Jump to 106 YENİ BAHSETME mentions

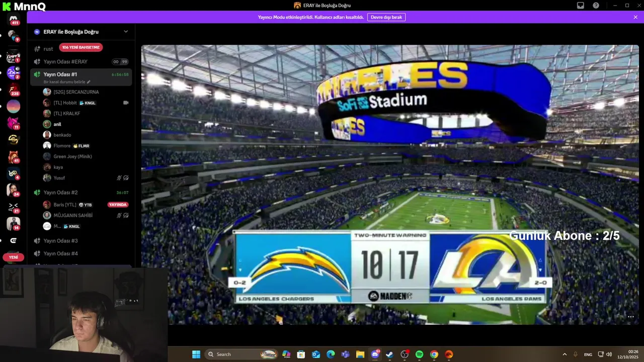pyautogui.click(x=80, y=47)
